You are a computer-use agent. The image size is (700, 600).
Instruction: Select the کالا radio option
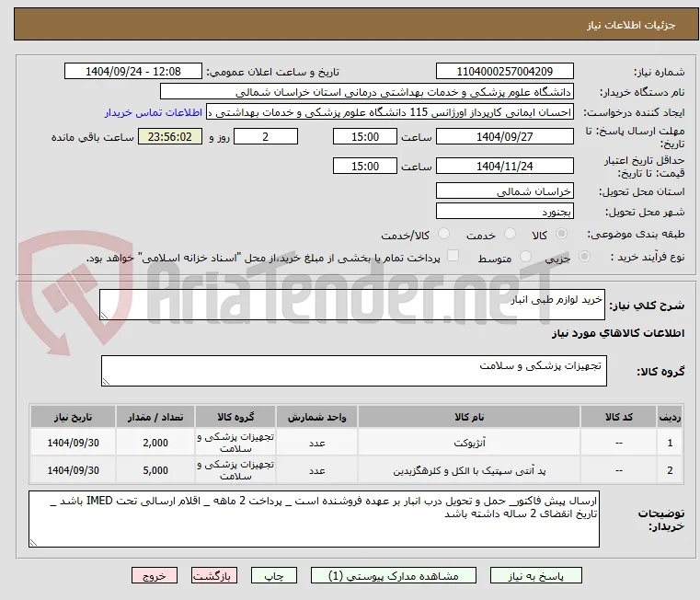tap(562, 234)
